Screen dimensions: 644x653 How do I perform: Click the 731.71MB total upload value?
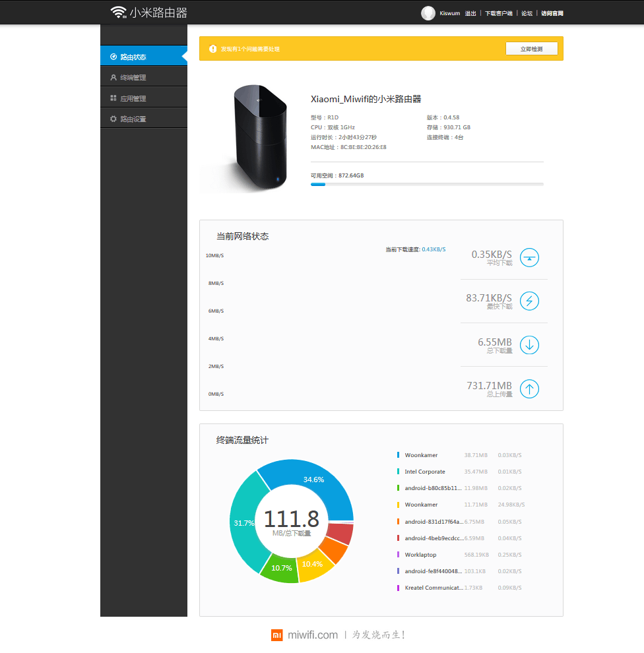[x=489, y=386]
